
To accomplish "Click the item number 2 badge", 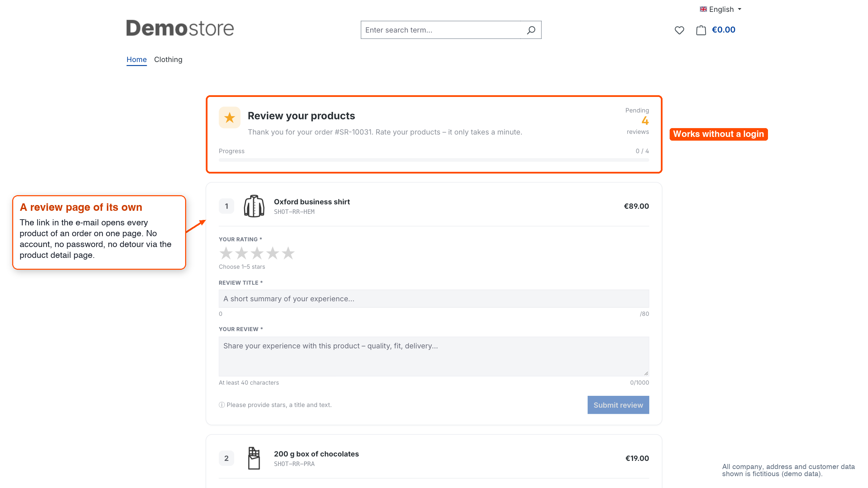I will (x=226, y=458).
